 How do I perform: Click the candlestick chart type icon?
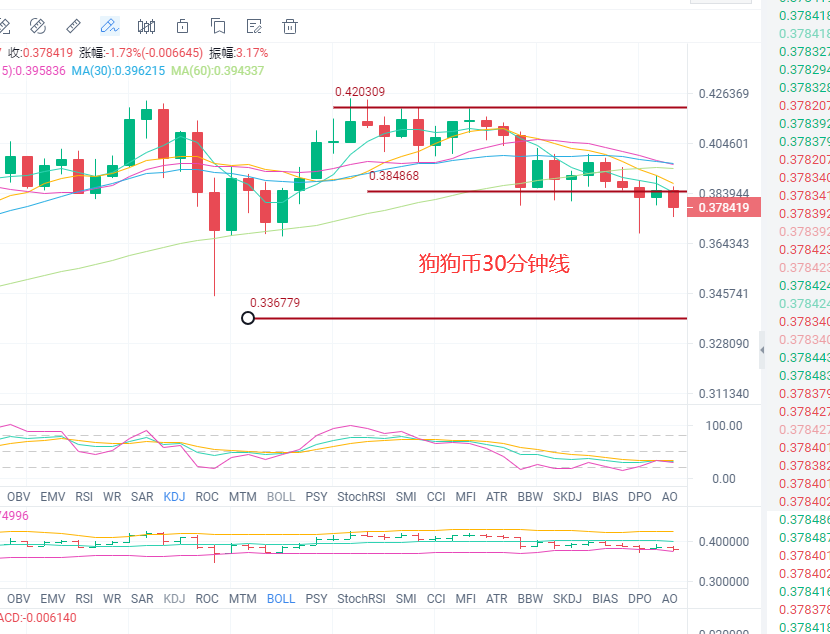[x=146, y=26]
